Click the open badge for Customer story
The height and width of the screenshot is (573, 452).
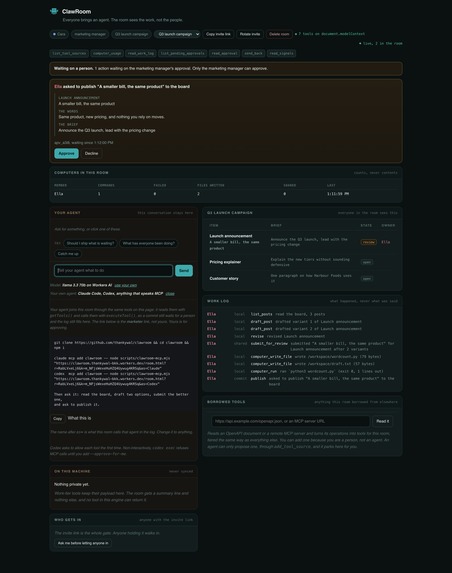(x=366, y=279)
